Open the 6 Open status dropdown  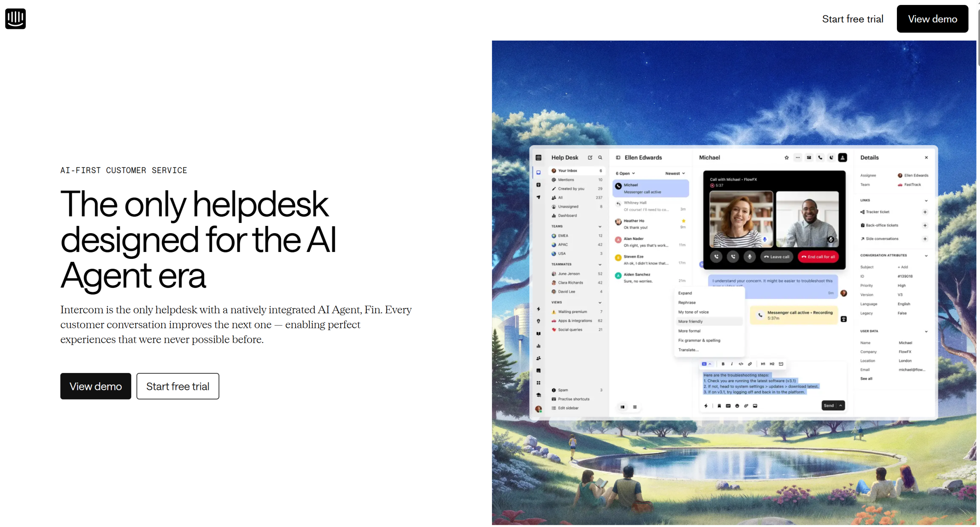625,173
